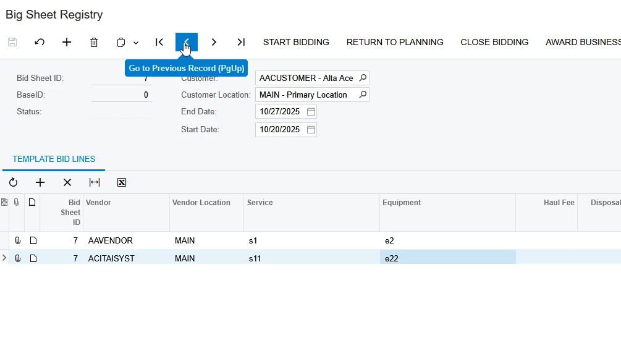Delete the selected bid line row
Viewport: 621px width, 364px height.
[67, 182]
